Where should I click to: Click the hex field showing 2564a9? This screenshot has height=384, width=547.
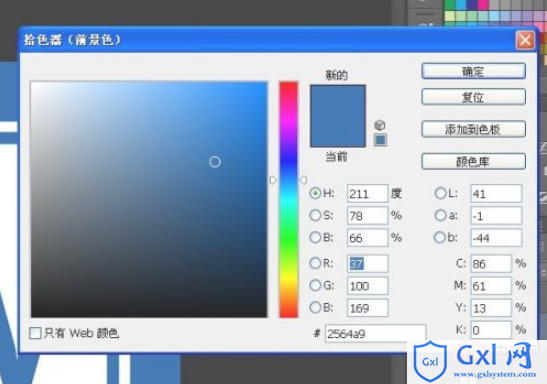tap(375, 334)
